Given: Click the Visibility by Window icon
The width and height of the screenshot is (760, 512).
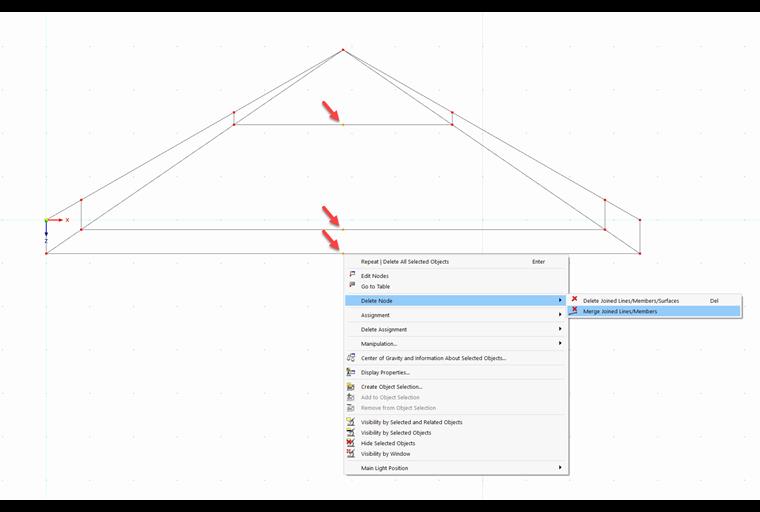Looking at the screenshot, I should [351, 454].
